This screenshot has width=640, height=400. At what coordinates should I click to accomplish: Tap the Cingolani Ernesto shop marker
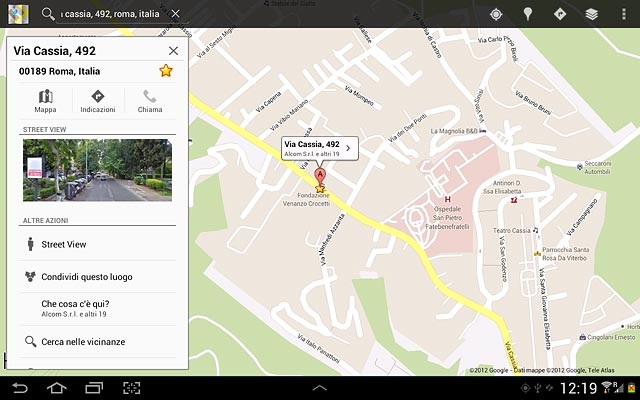pos(582,337)
